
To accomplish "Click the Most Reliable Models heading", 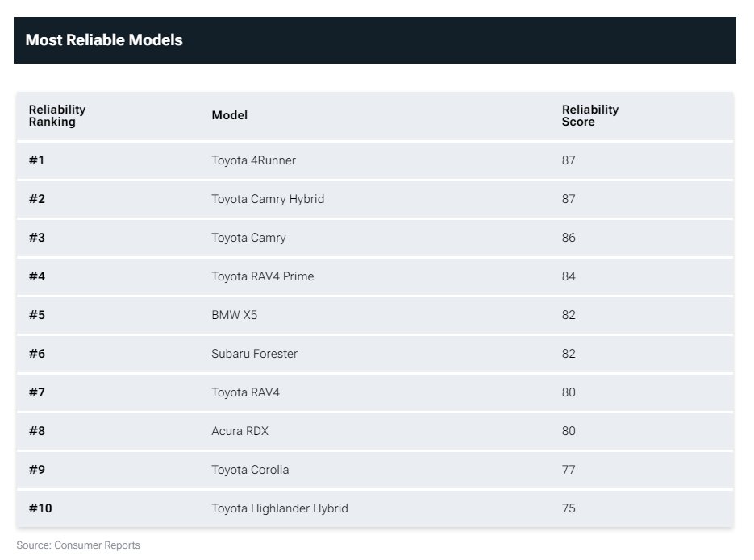I will [104, 39].
